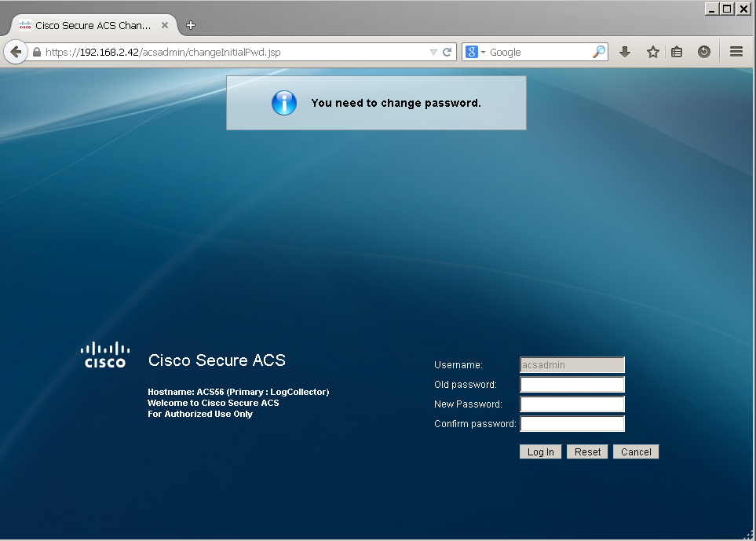This screenshot has height=541, width=756.
Task: Click 'For Authorized Use Only' text
Action: pyautogui.click(x=200, y=414)
